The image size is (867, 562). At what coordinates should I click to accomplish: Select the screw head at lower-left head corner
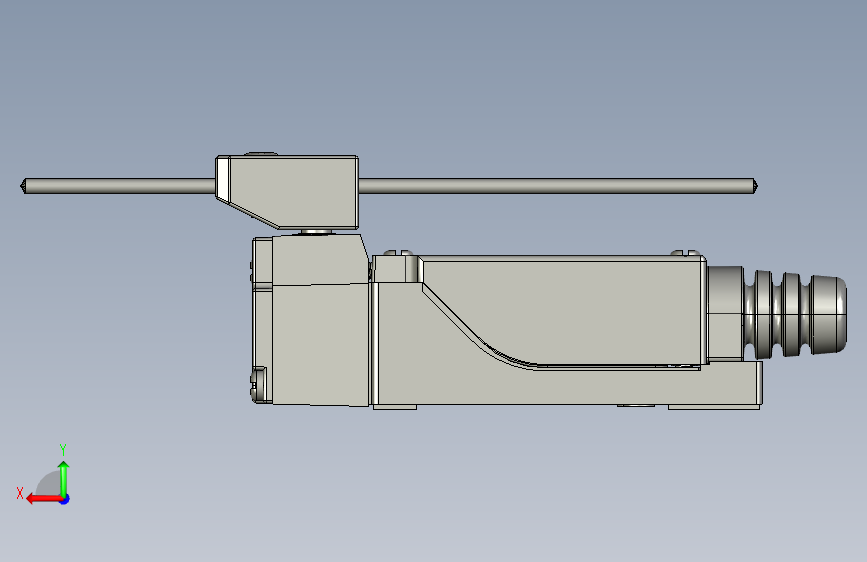point(258,384)
